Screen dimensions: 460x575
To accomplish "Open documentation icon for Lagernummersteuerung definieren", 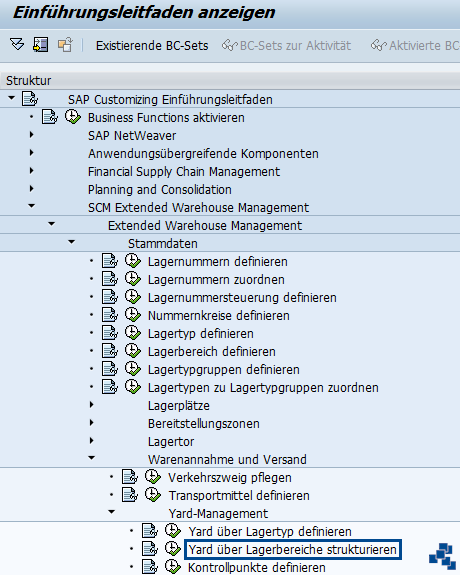I will point(110,297).
